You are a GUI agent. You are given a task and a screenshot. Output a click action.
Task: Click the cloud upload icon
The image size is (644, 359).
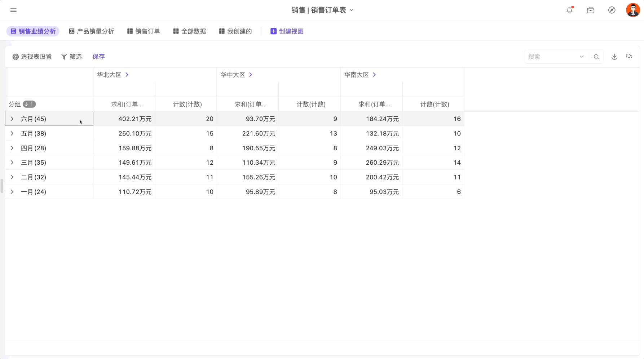[x=629, y=57]
